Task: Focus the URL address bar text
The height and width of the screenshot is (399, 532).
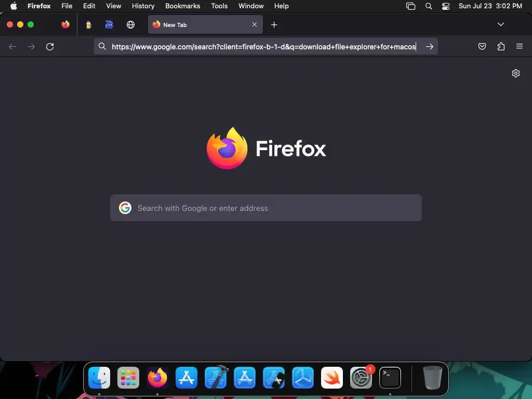Action: [x=263, y=46]
